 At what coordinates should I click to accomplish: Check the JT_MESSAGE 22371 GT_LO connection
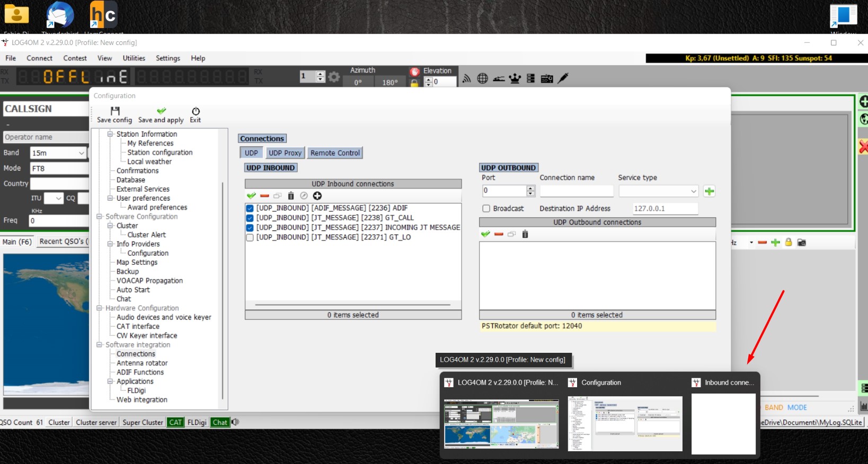(250, 237)
